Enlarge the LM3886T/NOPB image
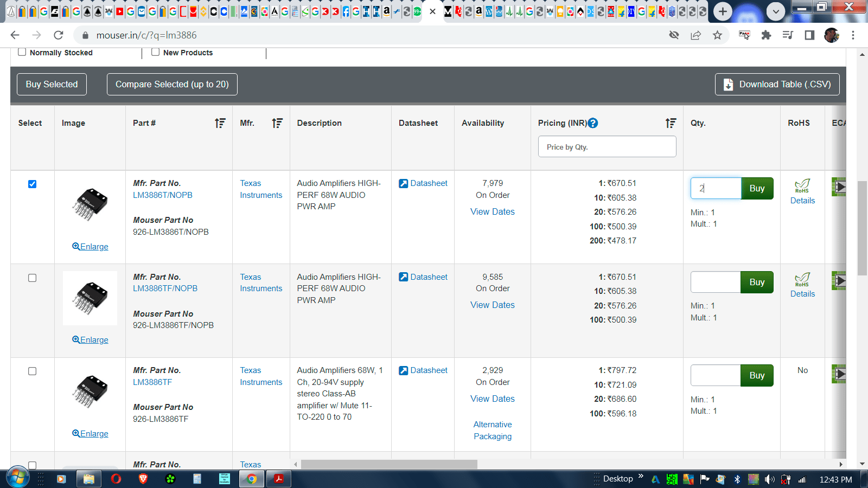The image size is (868, 488). 90,247
